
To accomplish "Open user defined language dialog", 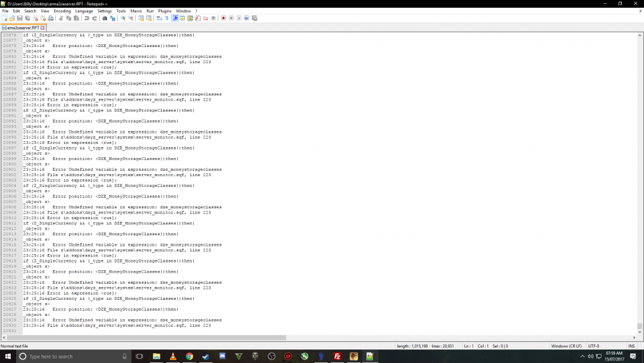I will (x=182, y=18).
